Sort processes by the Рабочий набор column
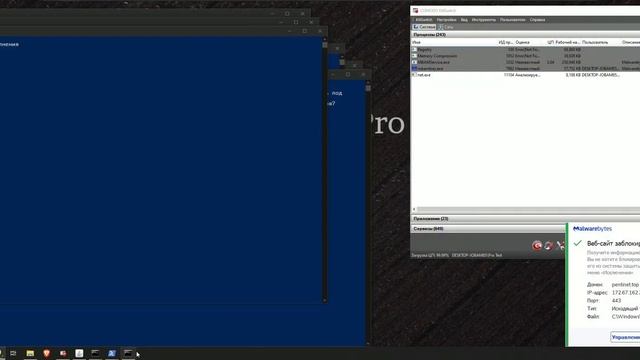 coord(567,42)
